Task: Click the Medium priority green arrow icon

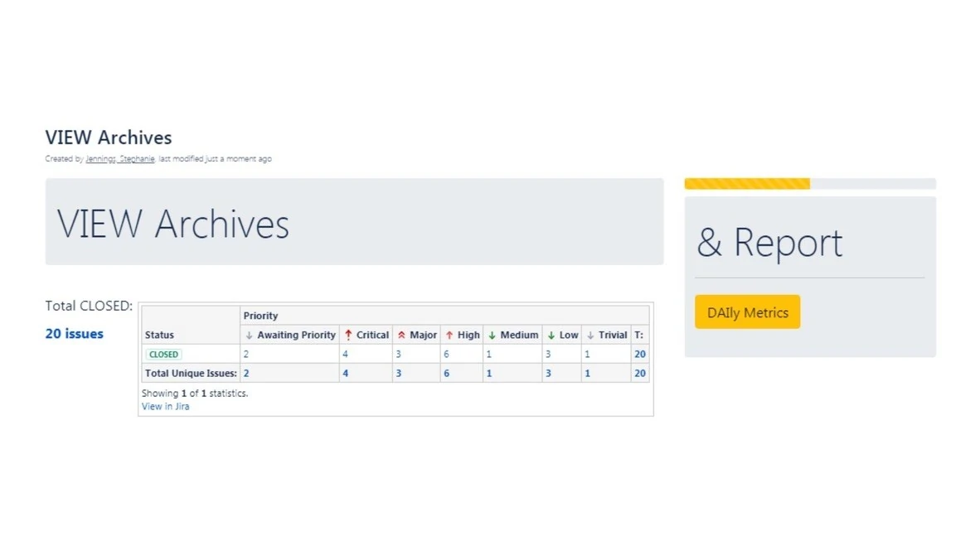Action: click(x=492, y=335)
